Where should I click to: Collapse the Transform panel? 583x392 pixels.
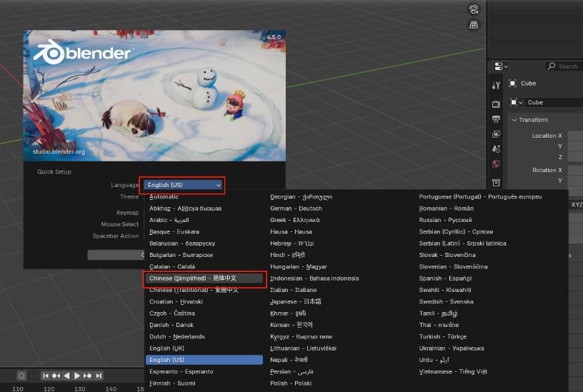[530, 120]
